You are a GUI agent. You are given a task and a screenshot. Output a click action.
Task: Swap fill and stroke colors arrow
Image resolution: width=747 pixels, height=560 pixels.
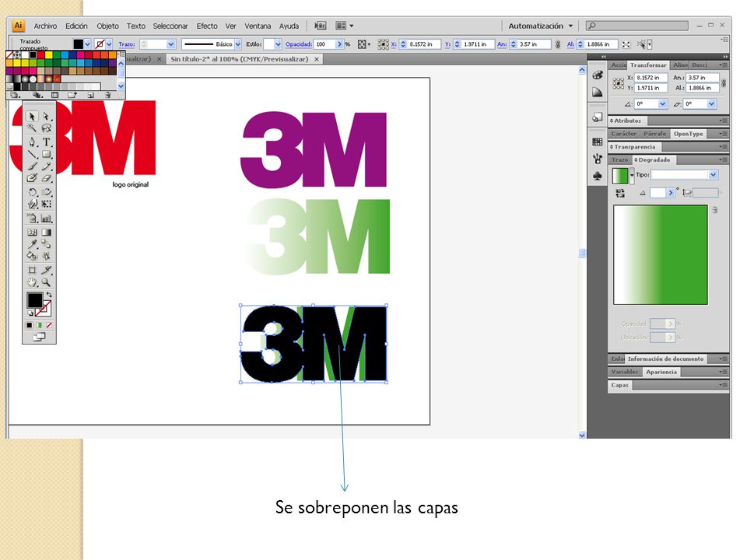(x=48, y=295)
